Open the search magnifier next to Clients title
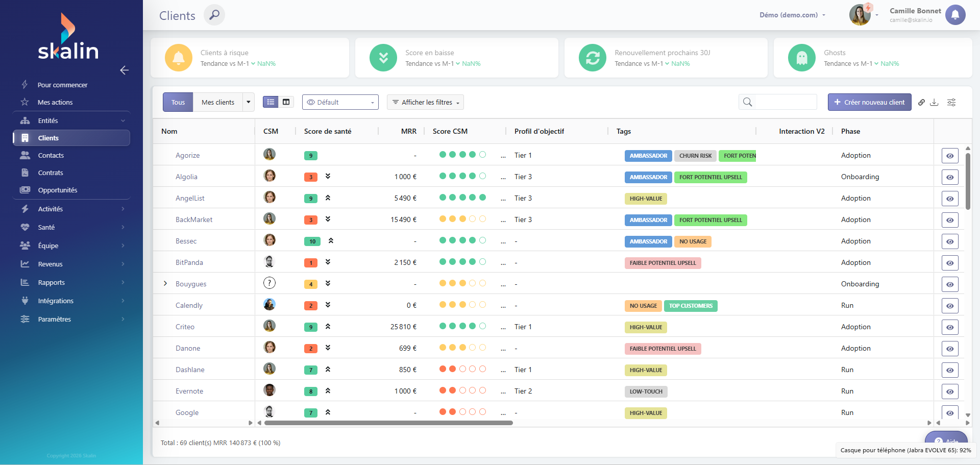The height and width of the screenshot is (465, 980). pos(214,15)
